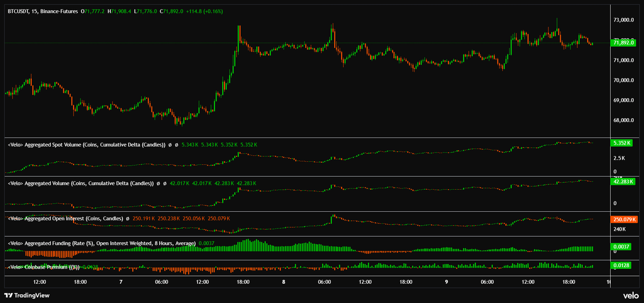
Task: Click the 73,000.0 price scale label
Action: (624, 20)
